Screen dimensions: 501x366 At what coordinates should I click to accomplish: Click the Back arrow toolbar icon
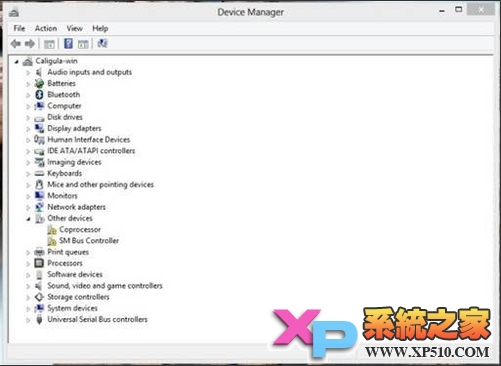click(16, 44)
